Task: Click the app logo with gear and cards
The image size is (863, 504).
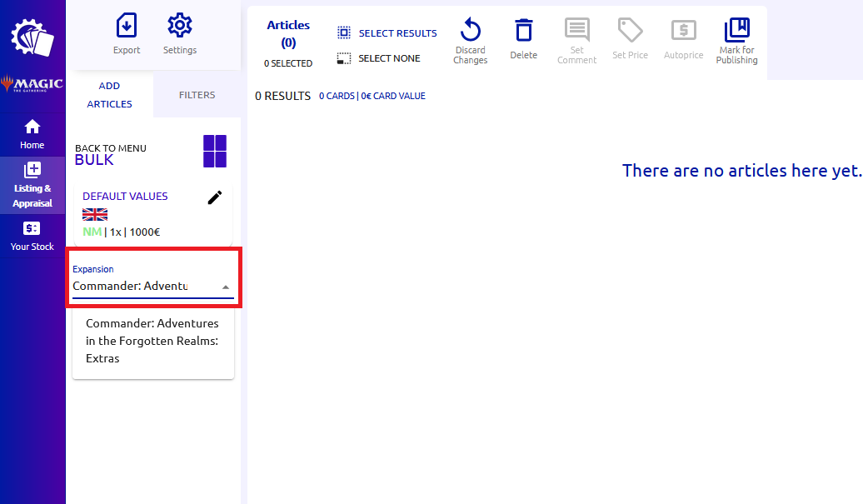Action: [32, 37]
